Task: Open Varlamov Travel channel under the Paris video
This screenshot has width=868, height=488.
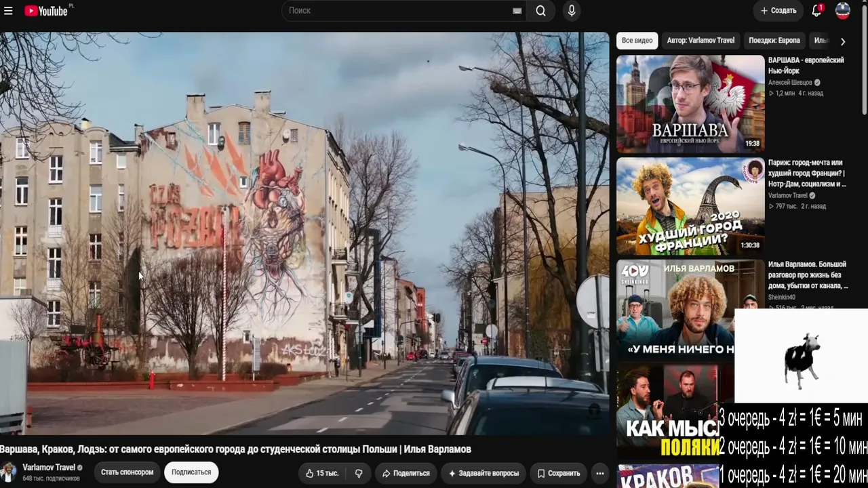Action: point(789,196)
